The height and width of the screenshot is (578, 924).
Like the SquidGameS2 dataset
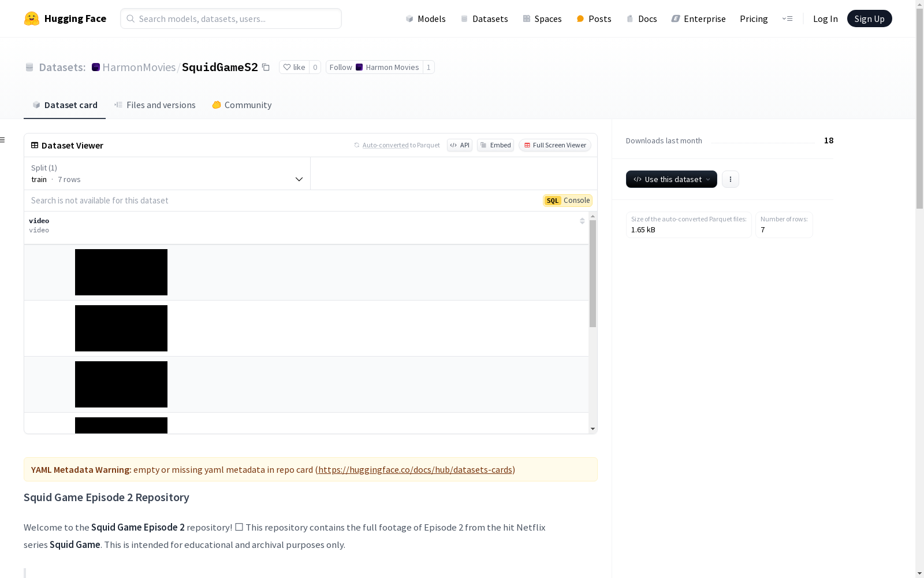point(294,67)
